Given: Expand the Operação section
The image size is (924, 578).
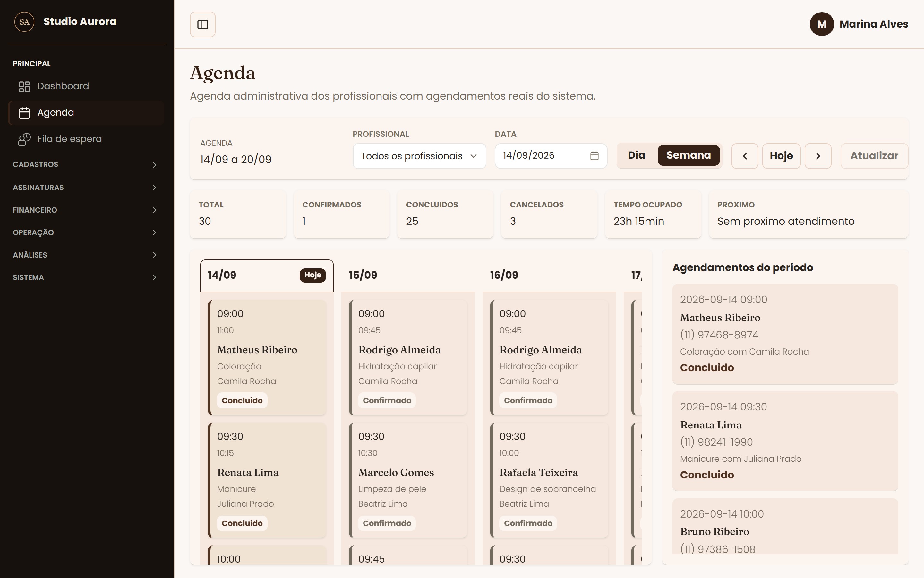Looking at the screenshot, I should tap(86, 232).
